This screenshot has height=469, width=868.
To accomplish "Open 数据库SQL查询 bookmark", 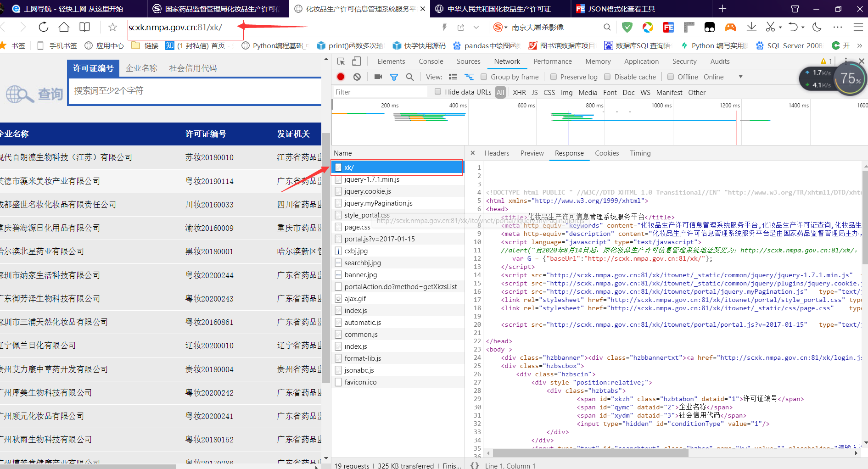I will click(x=637, y=45).
